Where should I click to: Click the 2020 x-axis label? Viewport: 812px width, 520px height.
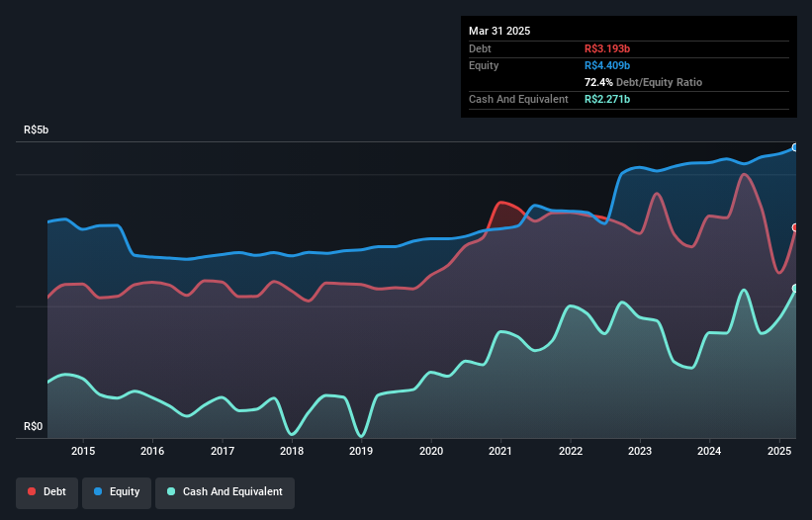[x=431, y=451]
